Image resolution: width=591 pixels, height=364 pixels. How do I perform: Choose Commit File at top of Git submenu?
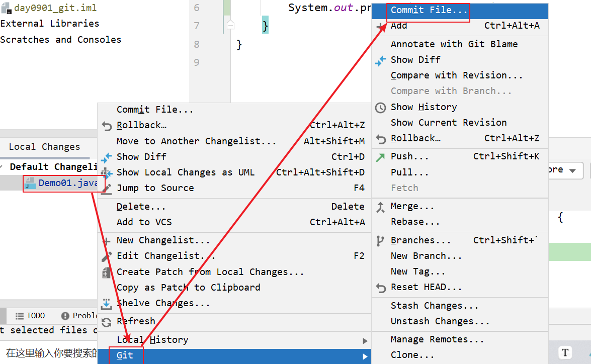[429, 10]
